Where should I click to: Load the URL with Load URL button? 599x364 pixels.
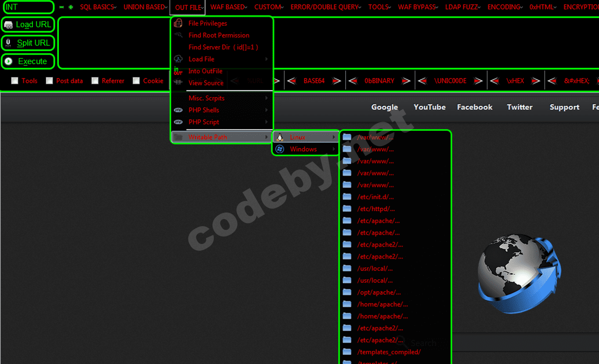click(28, 25)
